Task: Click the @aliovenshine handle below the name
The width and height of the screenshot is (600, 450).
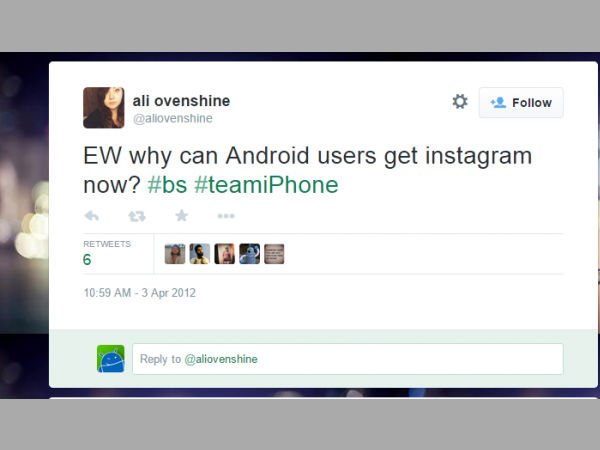Action: (x=173, y=119)
